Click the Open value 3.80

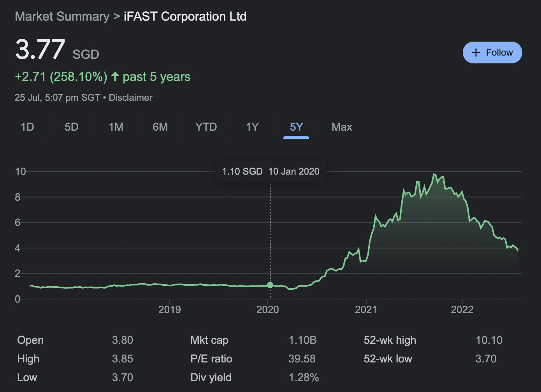click(x=123, y=340)
